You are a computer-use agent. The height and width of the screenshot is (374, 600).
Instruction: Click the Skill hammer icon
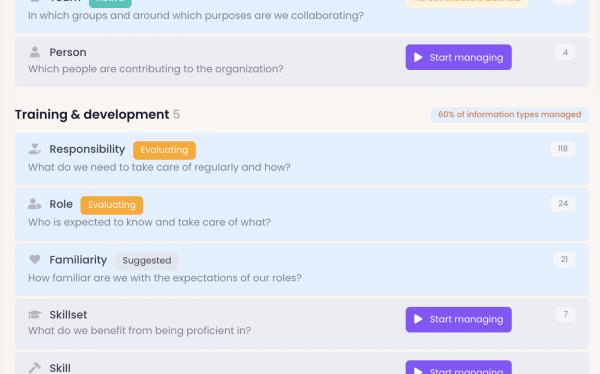click(35, 368)
